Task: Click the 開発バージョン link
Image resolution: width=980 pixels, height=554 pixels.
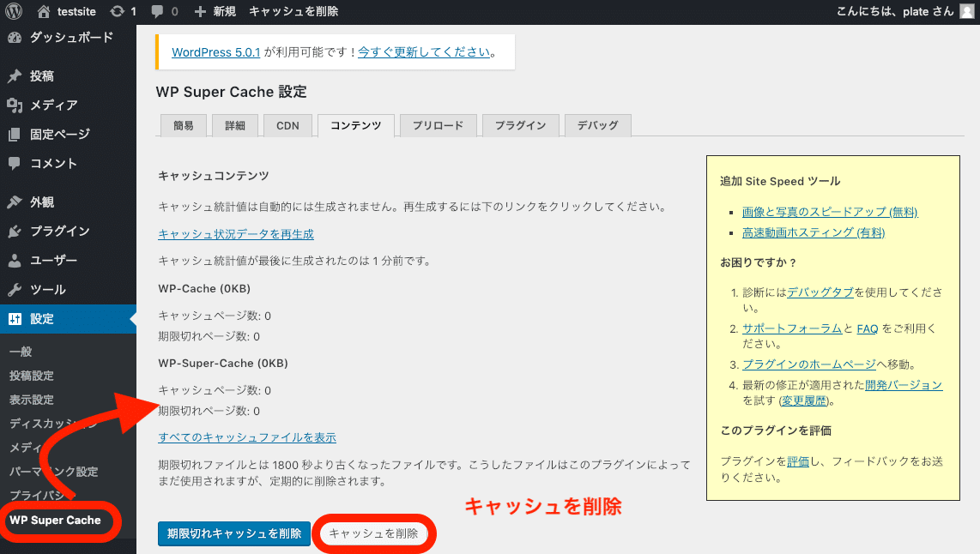Action: tap(904, 385)
